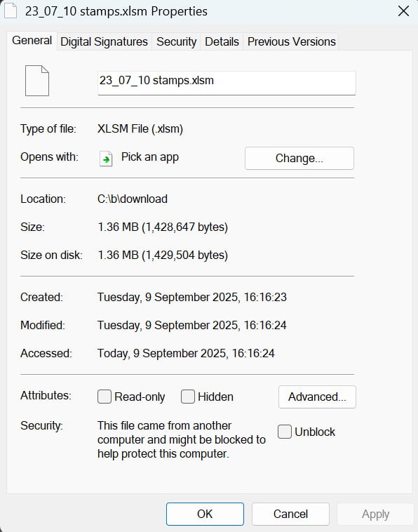Select the General tab
Screen dimensions: 418x532
(32, 41)
